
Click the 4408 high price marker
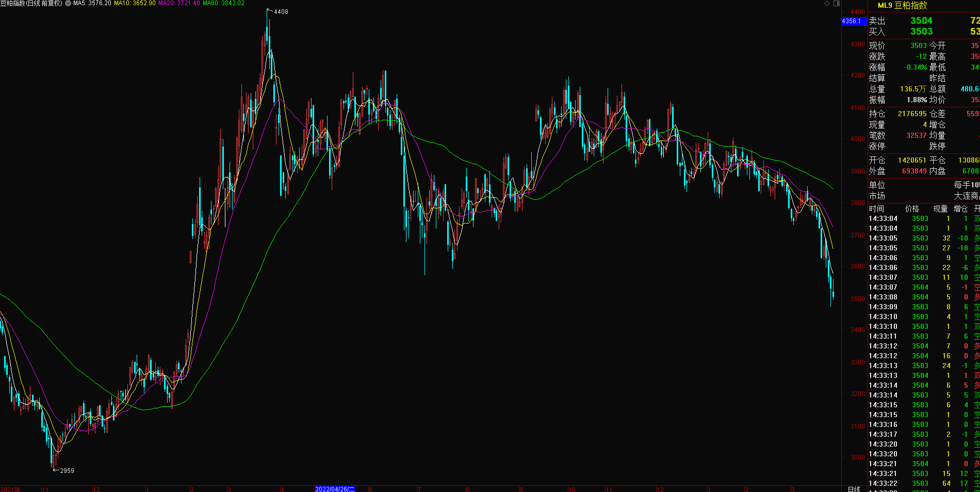(x=281, y=12)
